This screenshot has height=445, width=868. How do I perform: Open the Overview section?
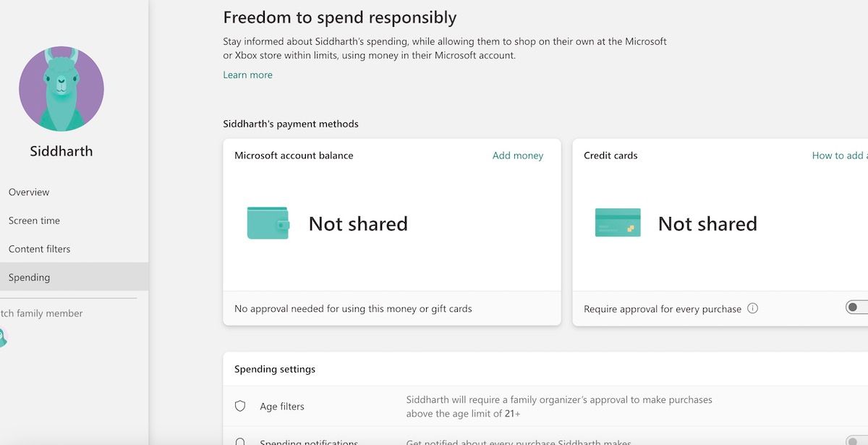29,192
